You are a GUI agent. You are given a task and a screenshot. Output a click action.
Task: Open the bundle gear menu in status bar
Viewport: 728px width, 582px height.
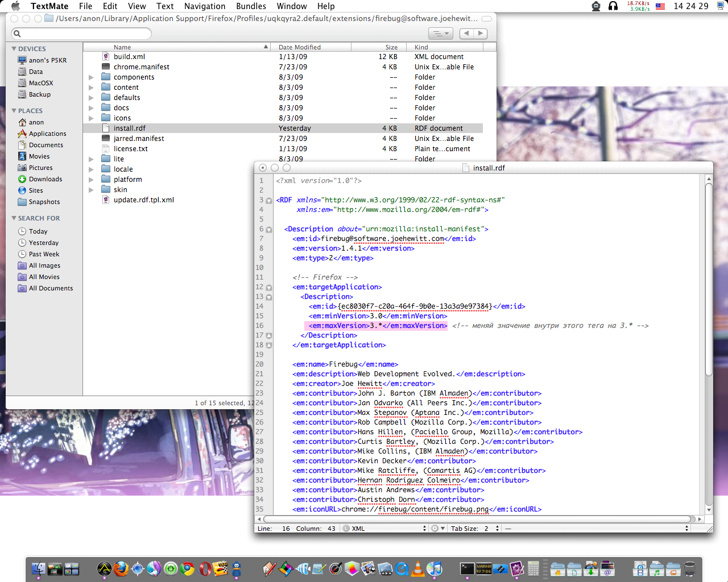click(437, 529)
